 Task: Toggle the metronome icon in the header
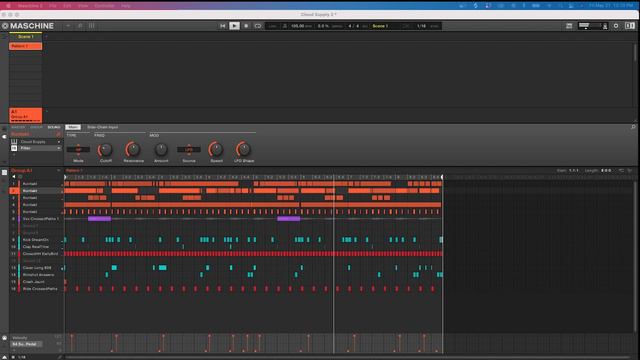click(285, 26)
